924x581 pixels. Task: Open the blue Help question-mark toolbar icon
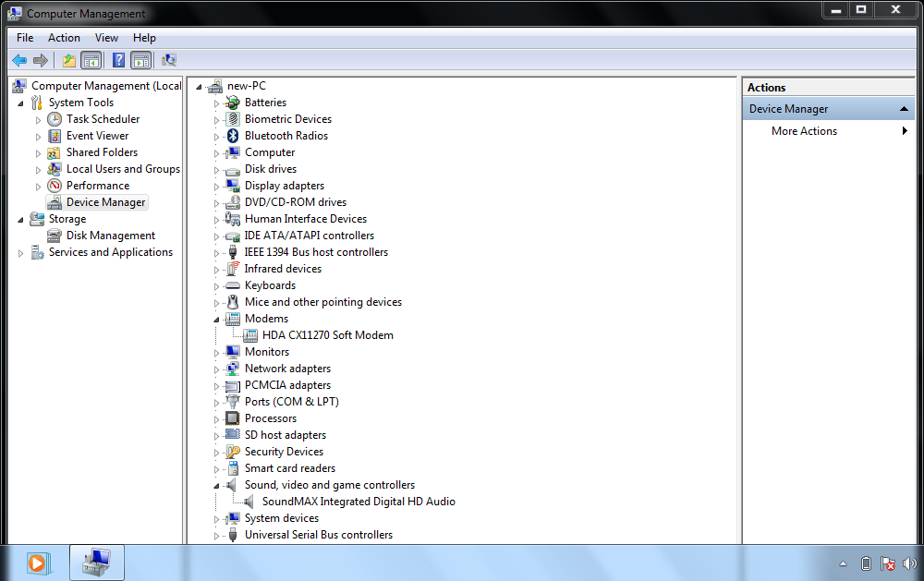(x=118, y=60)
